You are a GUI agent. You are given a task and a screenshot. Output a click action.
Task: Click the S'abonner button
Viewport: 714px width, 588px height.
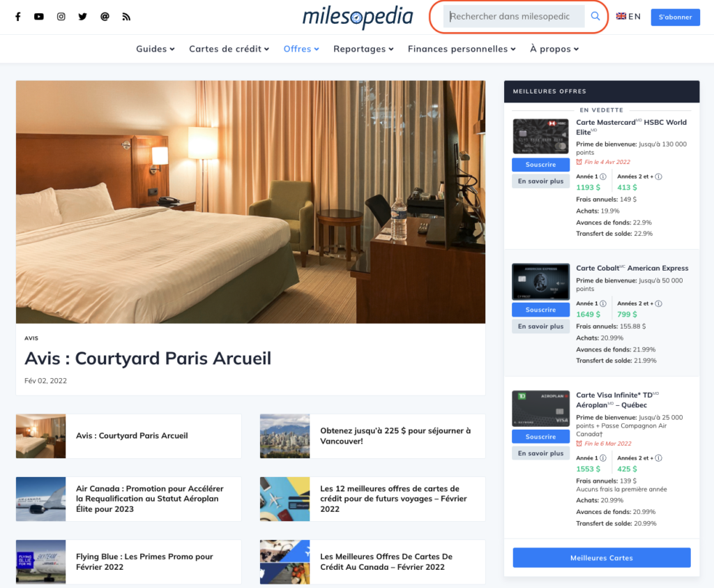click(x=675, y=17)
